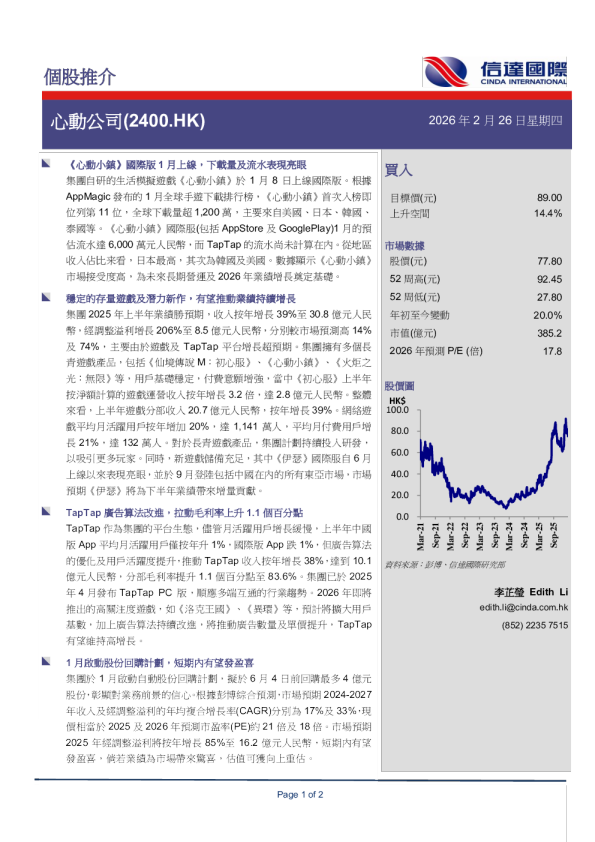Click the P/E value 17.8
The image size is (595, 842).
(553, 351)
